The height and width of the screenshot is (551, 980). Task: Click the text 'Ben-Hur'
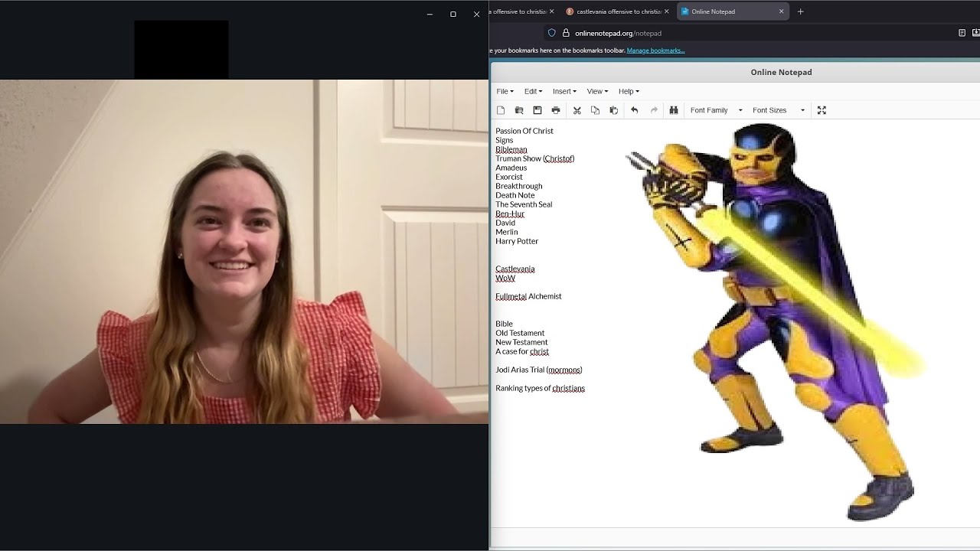click(510, 214)
